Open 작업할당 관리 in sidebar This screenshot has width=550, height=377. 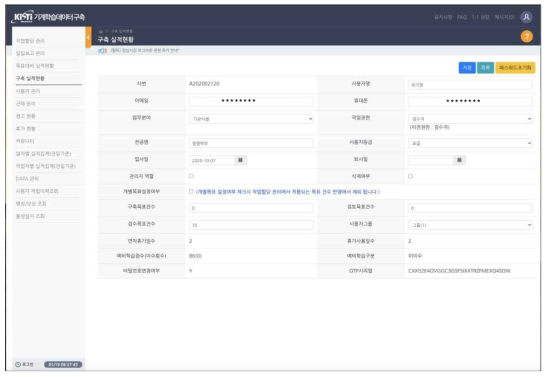point(30,41)
